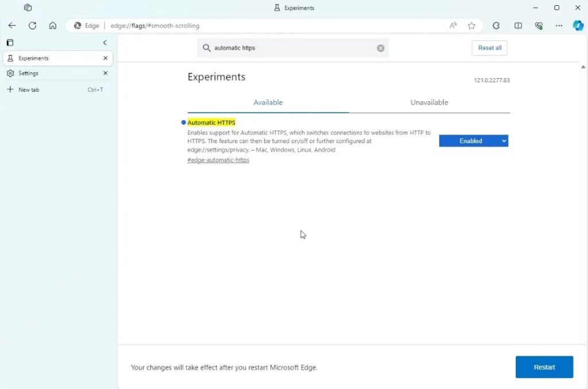
Task: Switch to the Unavailable tab
Action: click(429, 102)
